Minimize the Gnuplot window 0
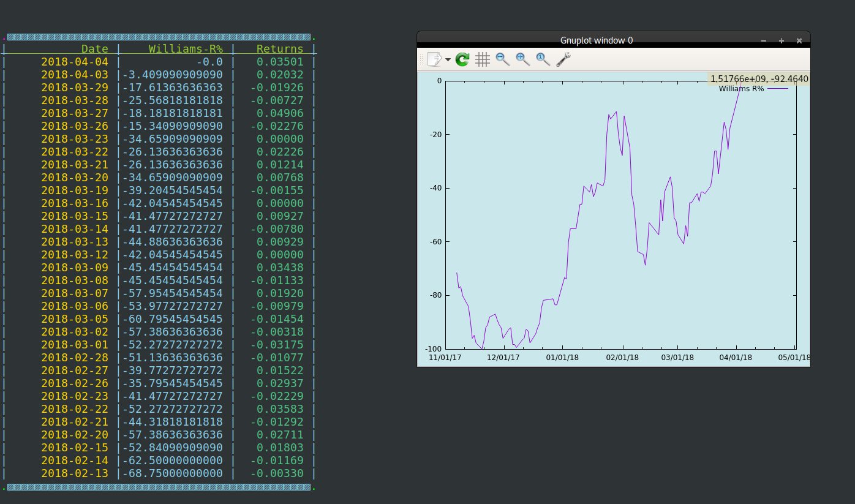This screenshot has width=855, height=504. 764,40
